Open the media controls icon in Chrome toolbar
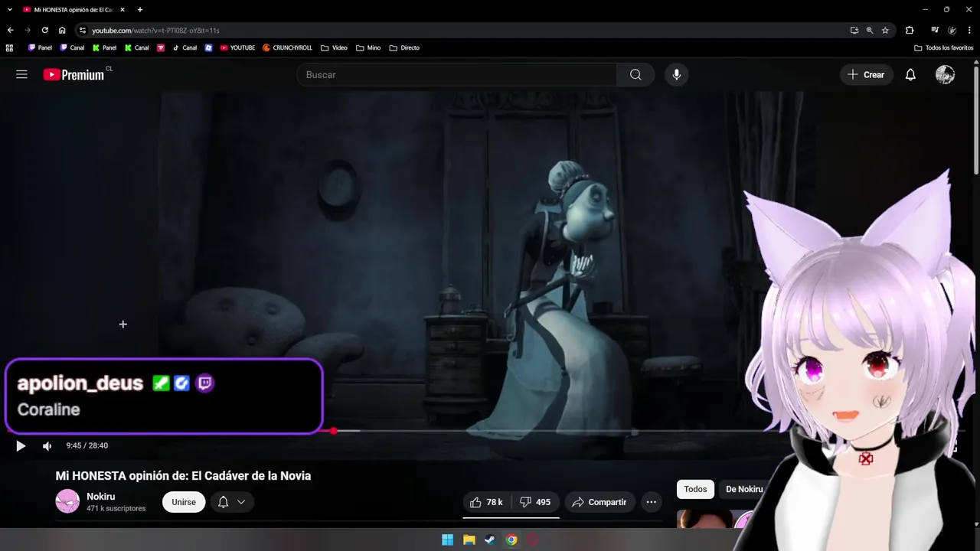Image resolution: width=980 pixels, height=551 pixels. point(935,30)
